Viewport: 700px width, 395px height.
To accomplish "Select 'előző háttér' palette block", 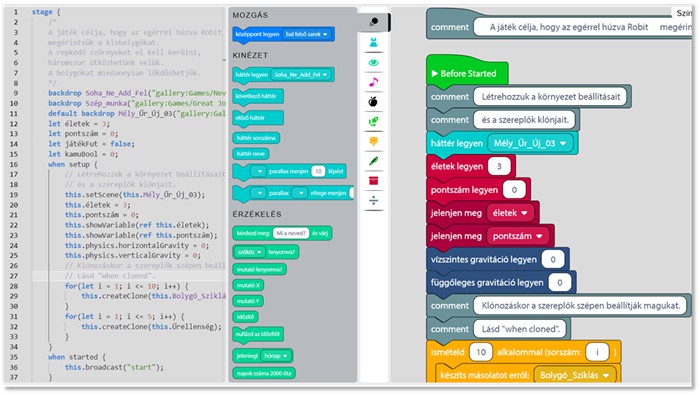I will click(x=257, y=118).
